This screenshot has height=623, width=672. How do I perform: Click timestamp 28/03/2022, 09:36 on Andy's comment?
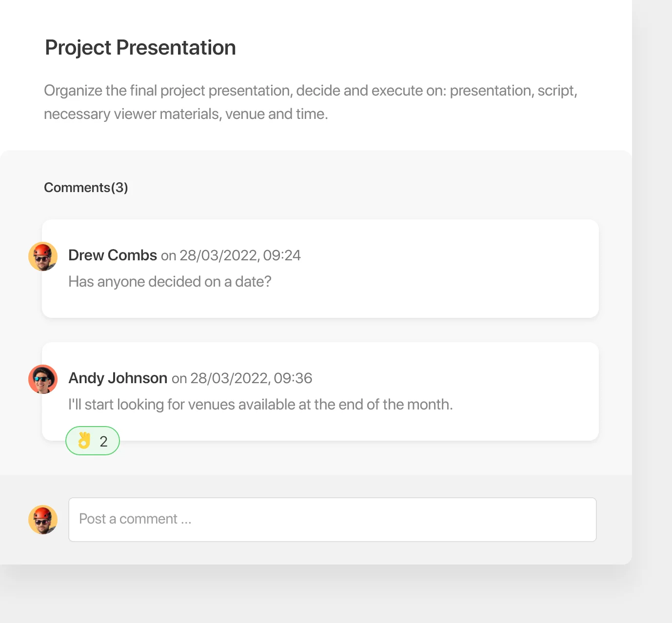tap(251, 378)
